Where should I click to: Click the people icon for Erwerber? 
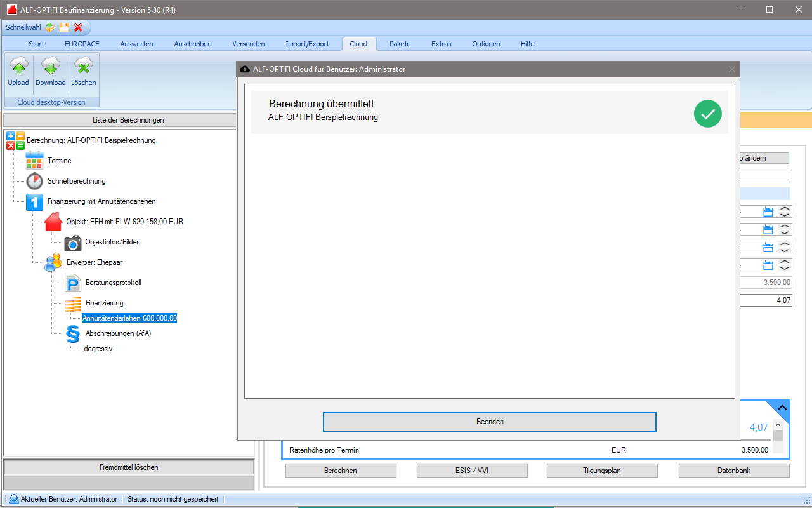click(x=53, y=262)
